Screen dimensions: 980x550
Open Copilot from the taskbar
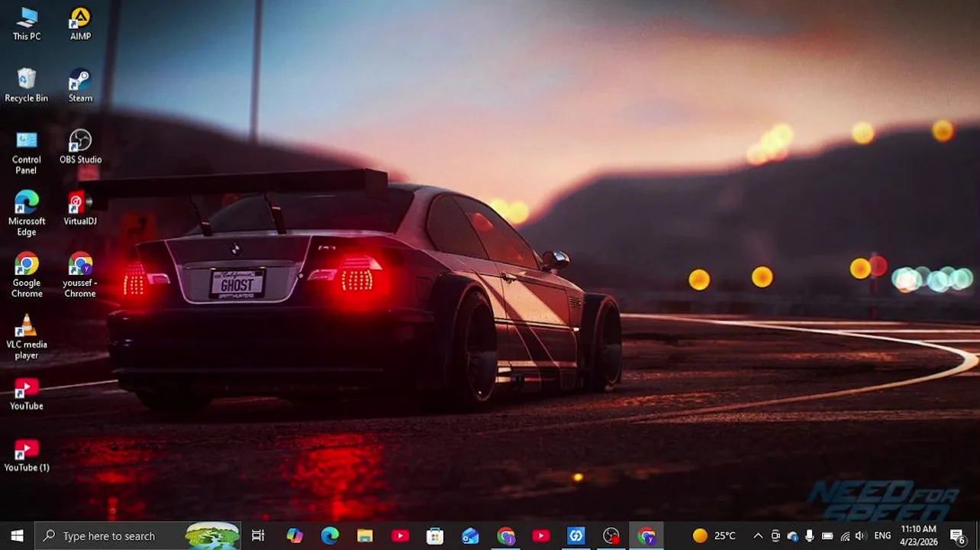[295, 535]
